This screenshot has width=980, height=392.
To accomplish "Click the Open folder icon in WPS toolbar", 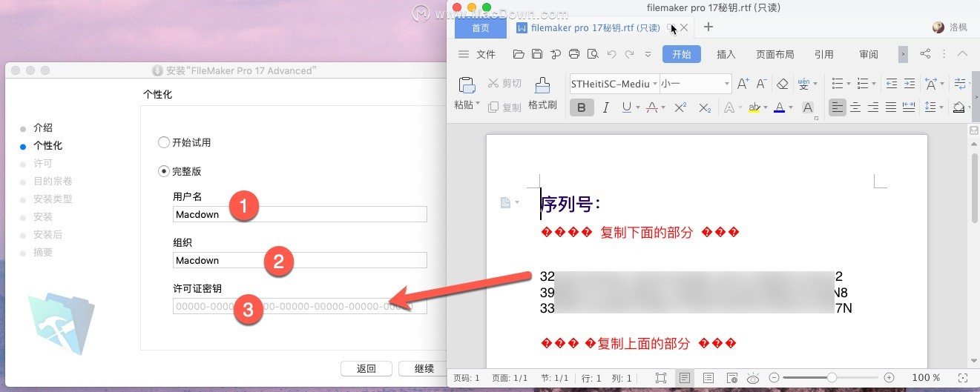I will (519, 54).
